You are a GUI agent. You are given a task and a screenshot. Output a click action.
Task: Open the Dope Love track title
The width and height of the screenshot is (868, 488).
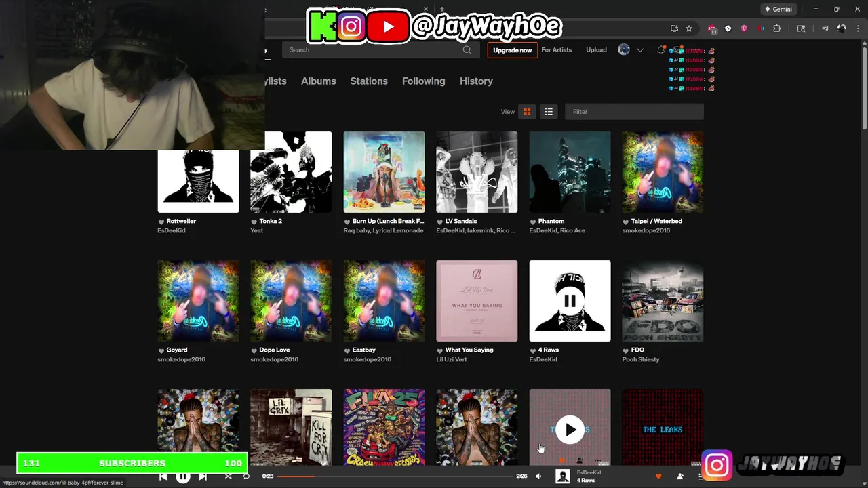tap(275, 350)
